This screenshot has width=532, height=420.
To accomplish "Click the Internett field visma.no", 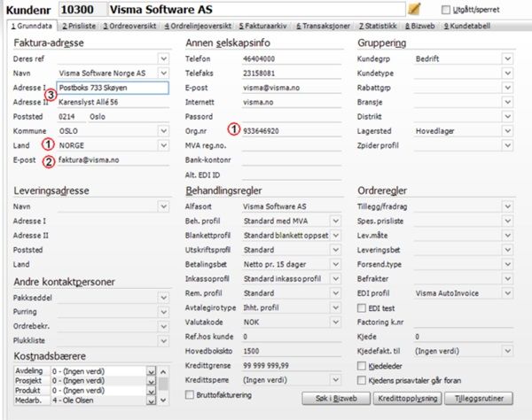I will [292, 103].
